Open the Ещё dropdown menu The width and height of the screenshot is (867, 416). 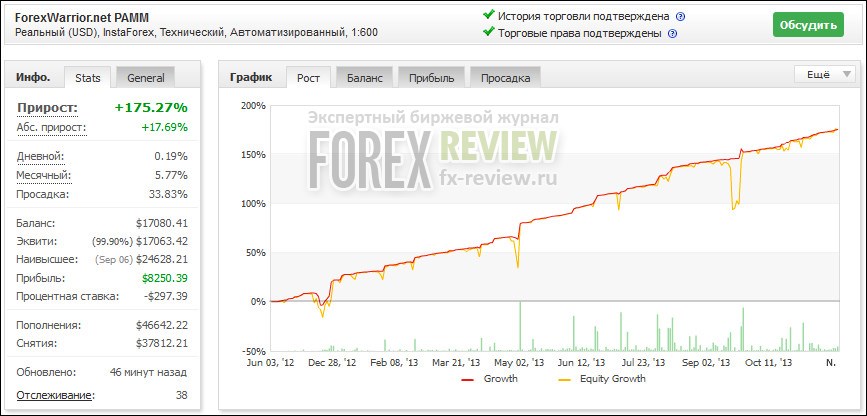[x=823, y=75]
